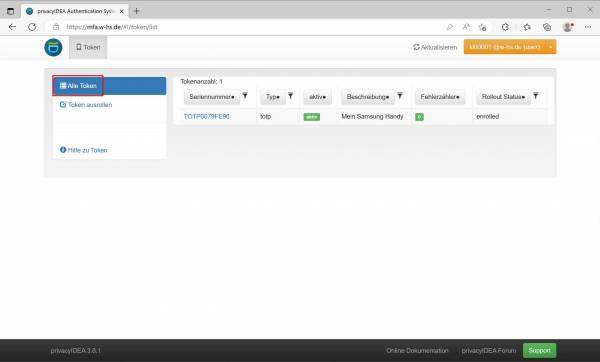
Task: Select Alle Token in sidebar
Action: pyautogui.click(x=109, y=86)
